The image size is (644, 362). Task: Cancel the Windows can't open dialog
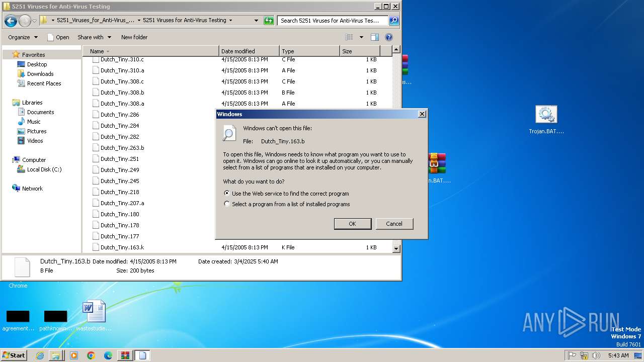pyautogui.click(x=394, y=224)
